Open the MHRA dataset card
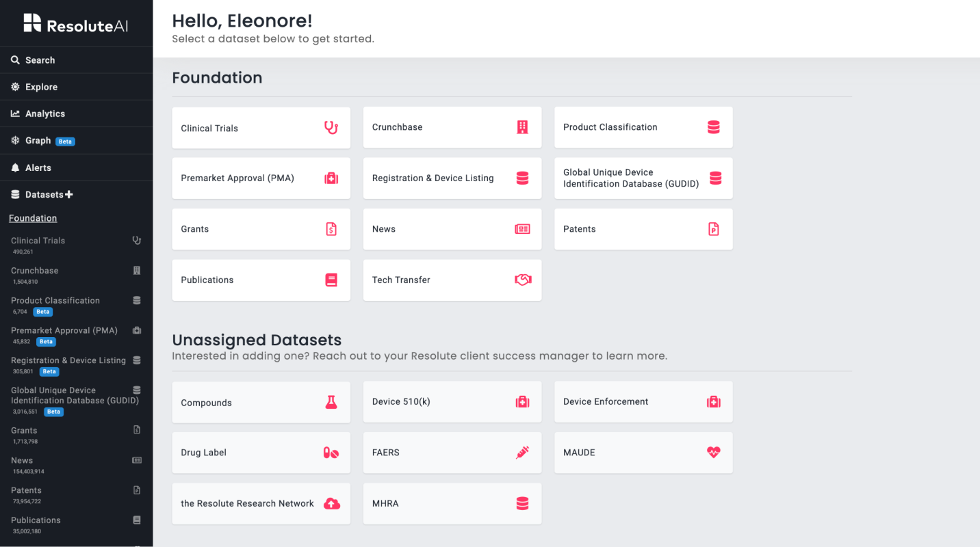Screen dimensions: 980x547 pos(452,503)
